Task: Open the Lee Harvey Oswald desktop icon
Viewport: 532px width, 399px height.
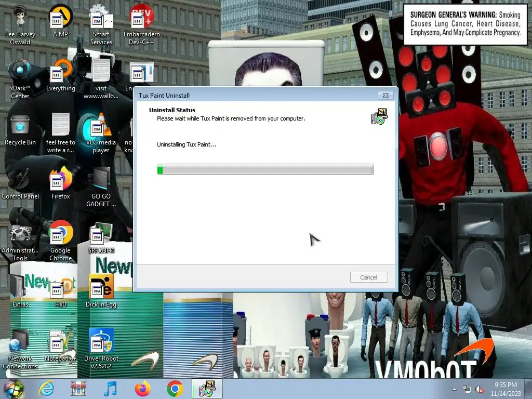Action: click(x=20, y=24)
